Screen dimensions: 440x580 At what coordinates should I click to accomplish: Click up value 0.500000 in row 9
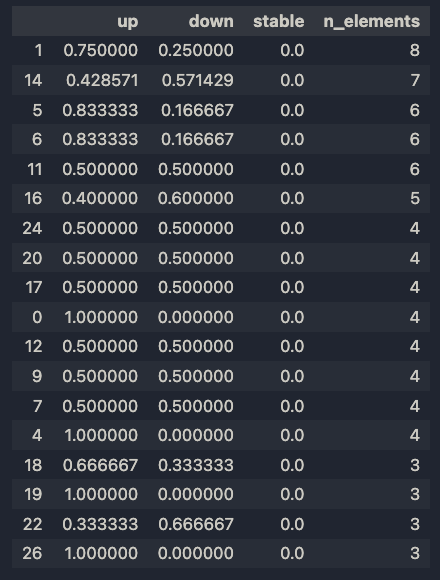tap(100, 376)
